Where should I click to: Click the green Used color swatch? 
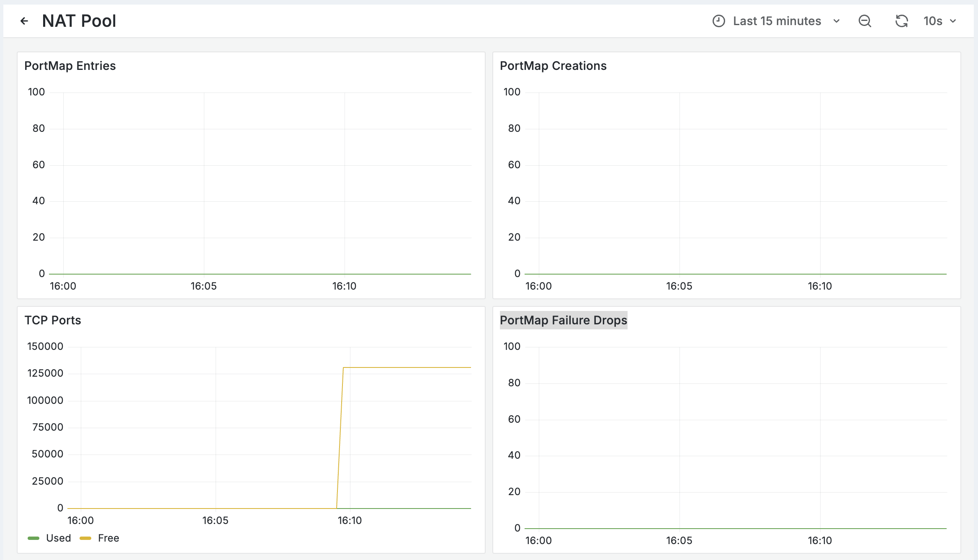pos(33,538)
